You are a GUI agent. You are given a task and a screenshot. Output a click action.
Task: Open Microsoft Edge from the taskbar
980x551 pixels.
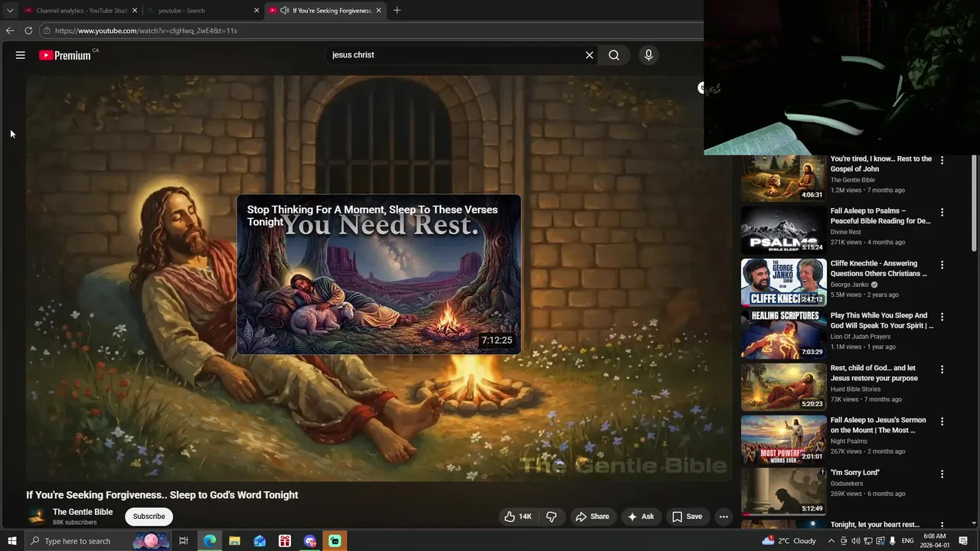coord(209,541)
